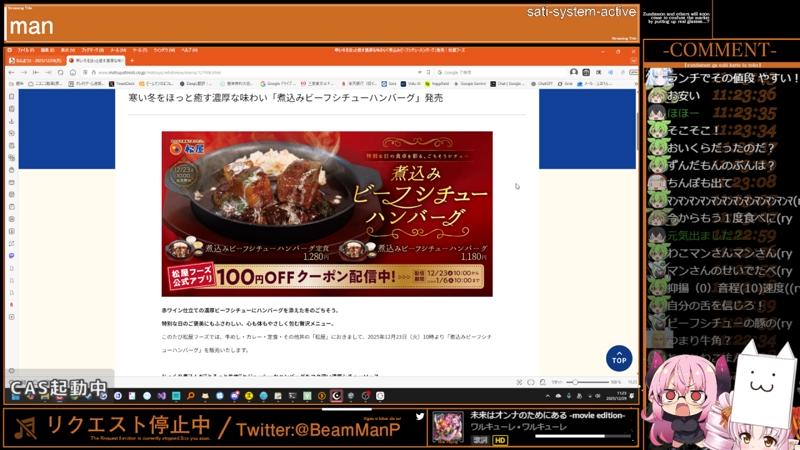Screen dimensions: 800x450
Task: Open the 表示(V) menu
Action: (x=68, y=51)
